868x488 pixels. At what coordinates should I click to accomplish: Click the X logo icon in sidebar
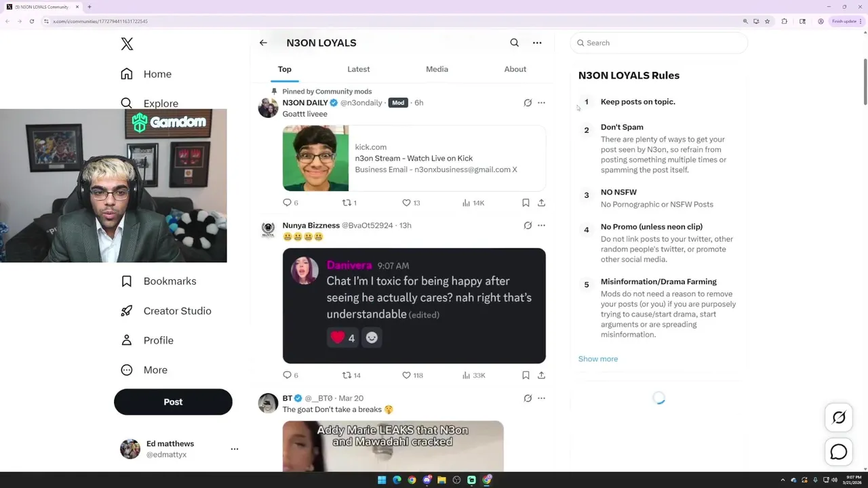[x=127, y=44]
